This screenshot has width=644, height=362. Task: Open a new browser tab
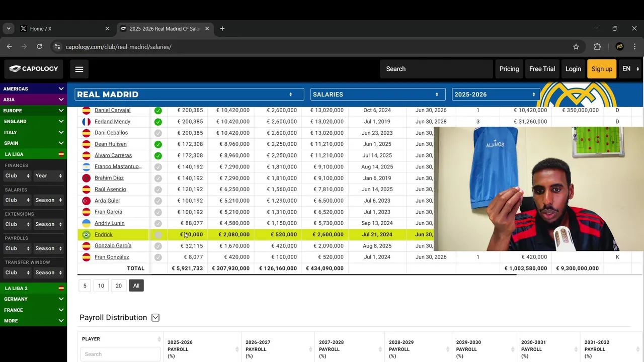(x=222, y=29)
